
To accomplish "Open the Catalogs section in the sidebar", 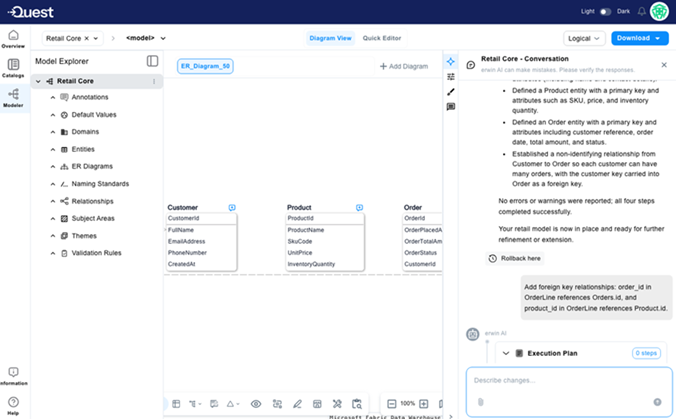I will coord(13,69).
